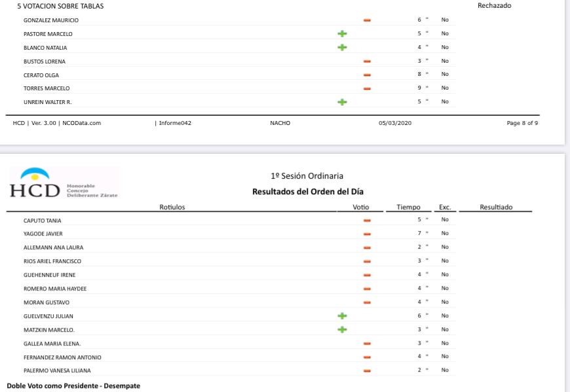Click the green plus beside BLANCO NATALIA

[x=342, y=47]
